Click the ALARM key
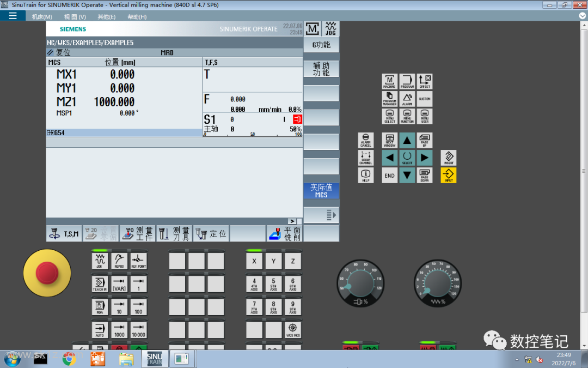 tap(407, 99)
